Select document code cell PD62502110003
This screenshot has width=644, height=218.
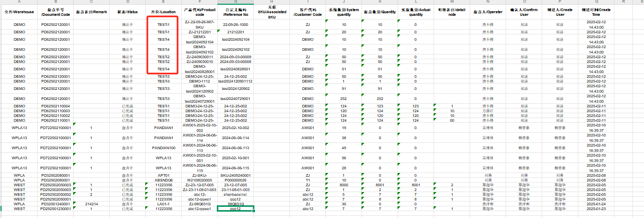56,111
